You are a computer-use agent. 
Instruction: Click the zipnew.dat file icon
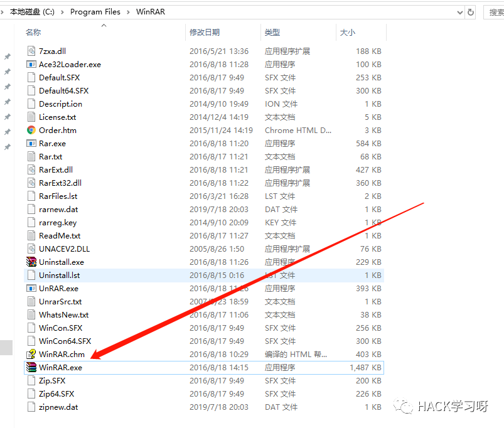pyautogui.click(x=31, y=407)
